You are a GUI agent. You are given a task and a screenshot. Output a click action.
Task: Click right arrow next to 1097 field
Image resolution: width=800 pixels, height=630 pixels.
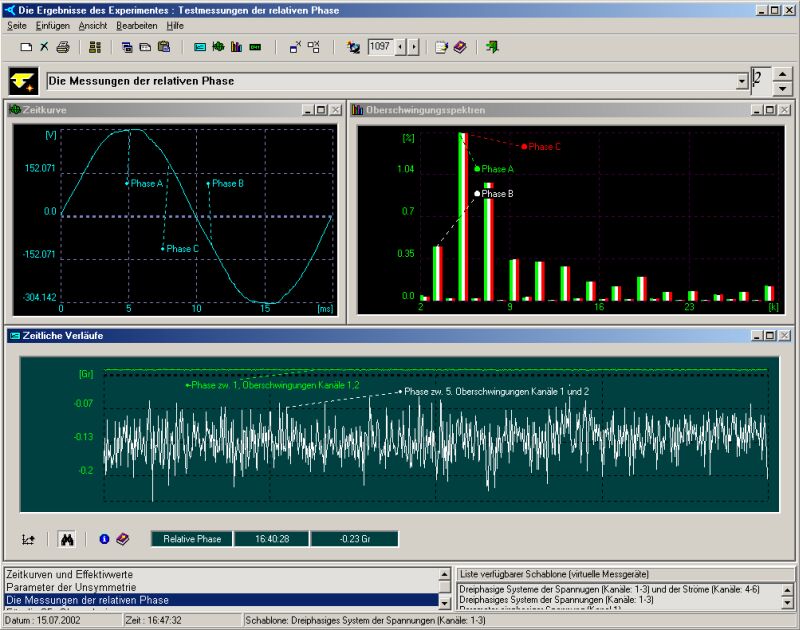(414, 47)
